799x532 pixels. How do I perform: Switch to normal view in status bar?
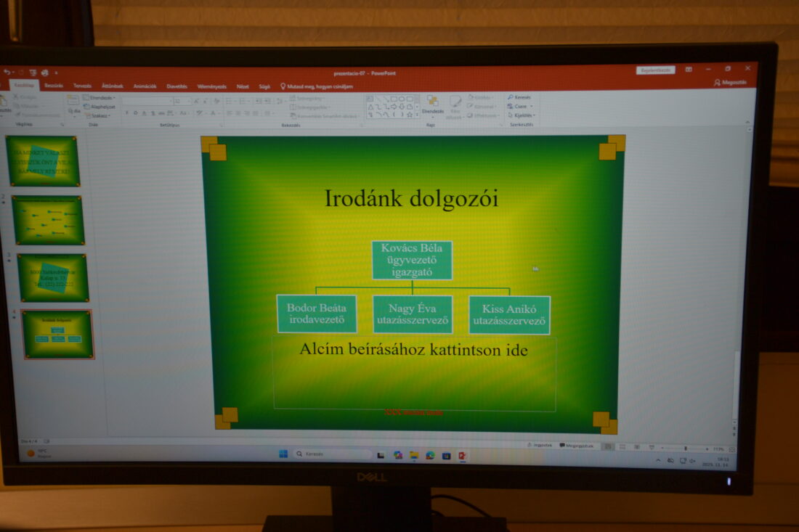[609, 446]
